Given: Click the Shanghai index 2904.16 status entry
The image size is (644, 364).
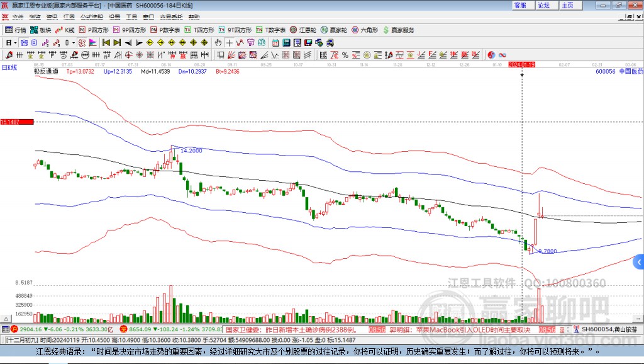Looking at the screenshot, I should tap(62, 329).
